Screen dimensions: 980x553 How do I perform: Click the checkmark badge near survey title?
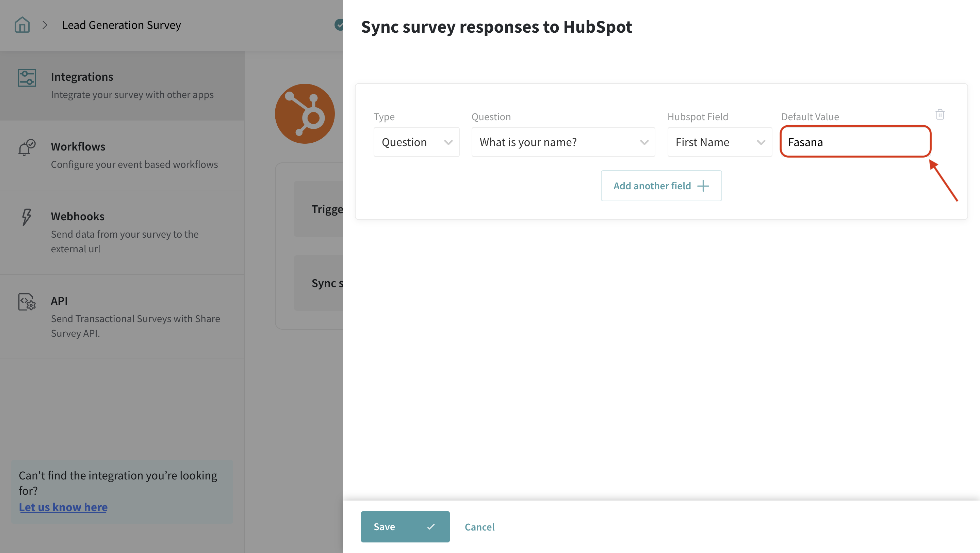338,25
